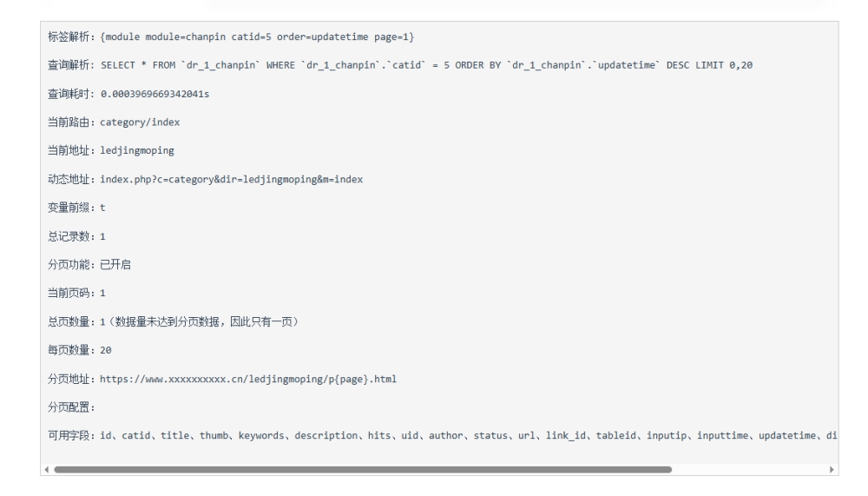Click the ledjingmoping current address value
The height and width of the screenshot is (496, 868).
coord(137,151)
